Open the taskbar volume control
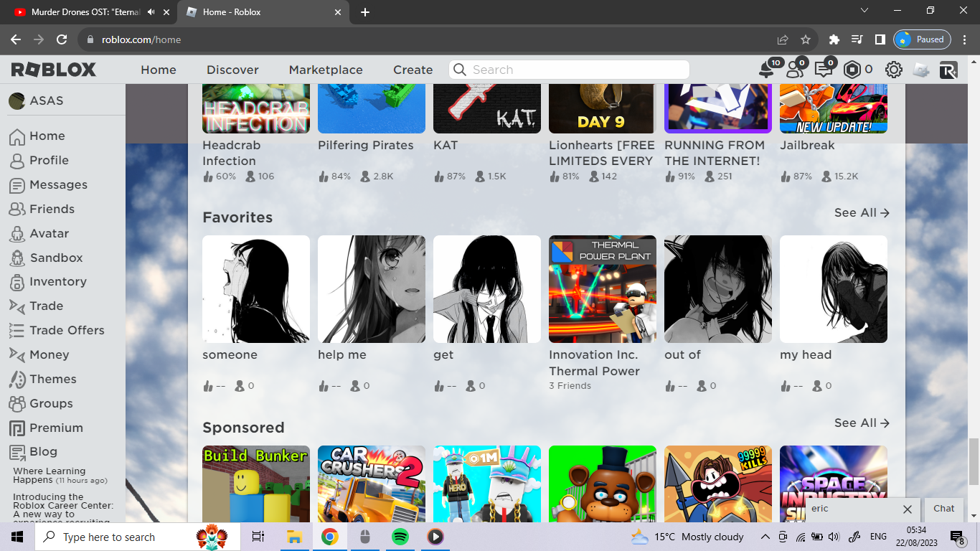This screenshot has height=551, width=980. pyautogui.click(x=833, y=537)
